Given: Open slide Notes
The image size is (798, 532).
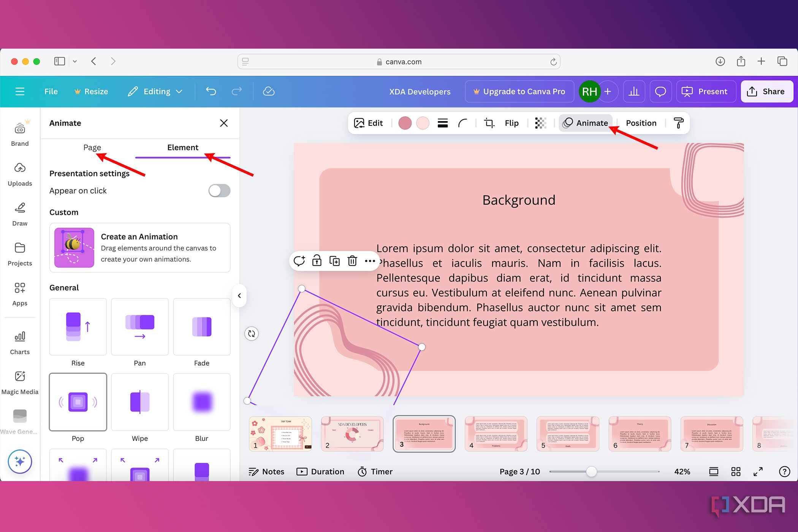Looking at the screenshot, I should (266, 471).
